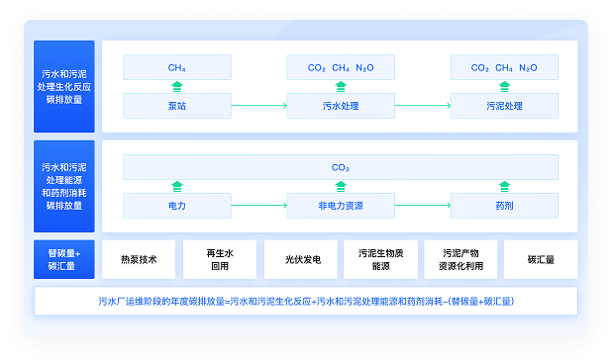Click the 污泥生物质能源 card
Screen dimensions: 612x364
381,259
